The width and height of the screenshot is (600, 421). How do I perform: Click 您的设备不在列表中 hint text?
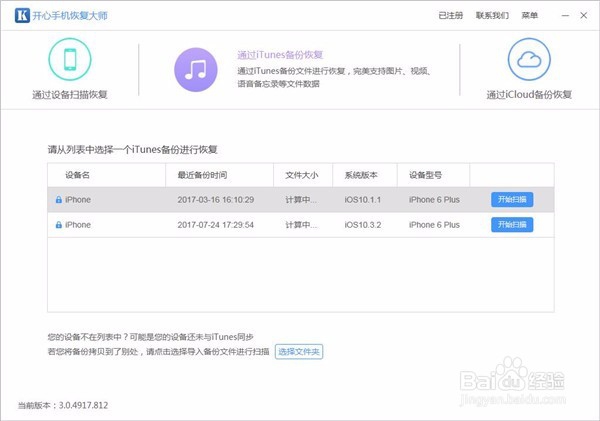pyautogui.click(x=150, y=337)
